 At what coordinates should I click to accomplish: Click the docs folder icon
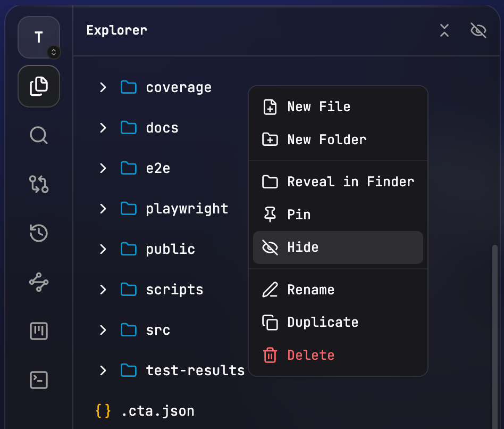pyautogui.click(x=129, y=128)
